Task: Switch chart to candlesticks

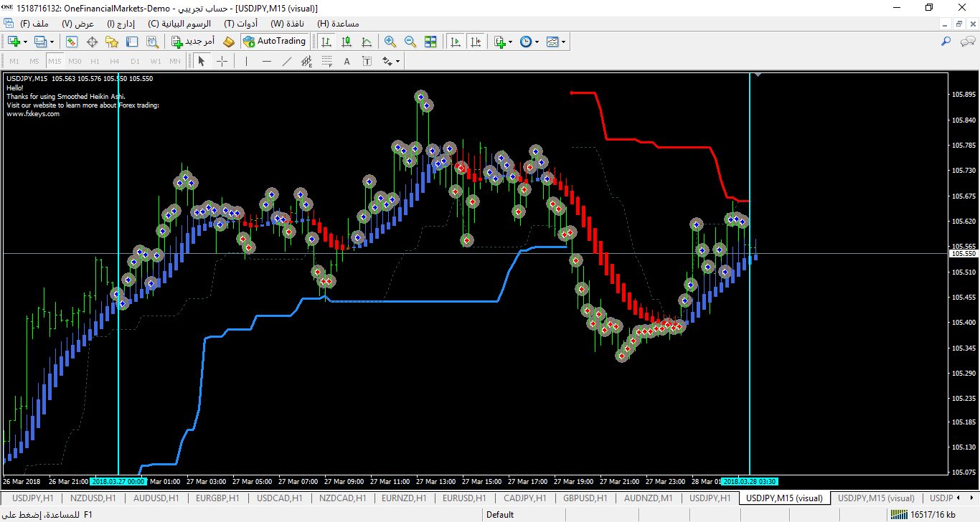Action: tap(347, 42)
